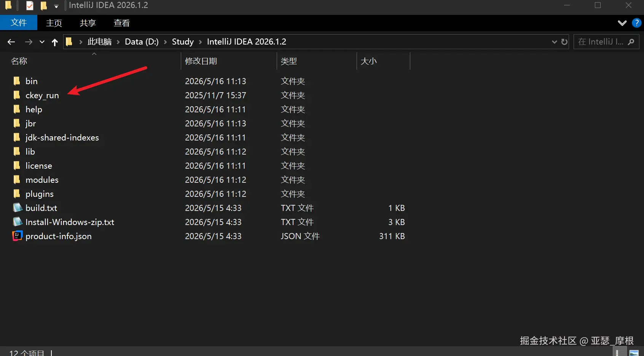
Task: Select the Install-Windows-zip.txt file name
Action: click(x=70, y=222)
